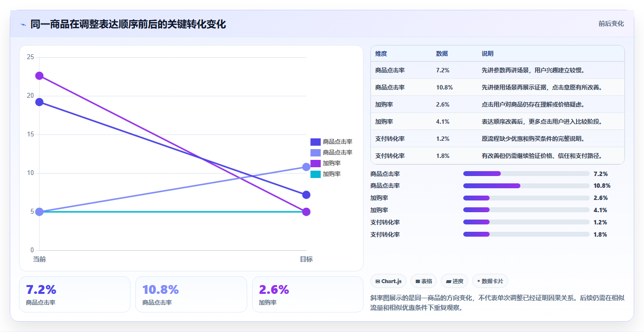Click the 数据 table column header

(442, 54)
